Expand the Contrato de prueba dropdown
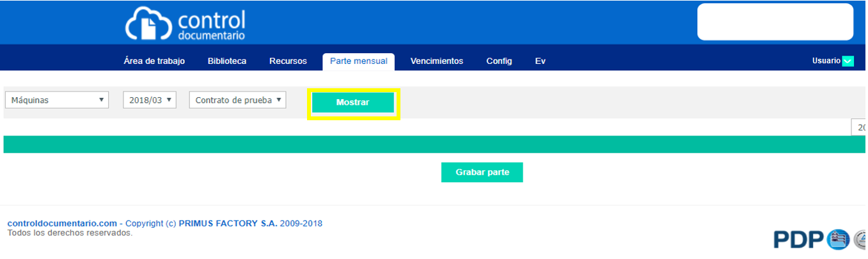Image resolution: width=868 pixels, height=259 pixels. point(237,100)
